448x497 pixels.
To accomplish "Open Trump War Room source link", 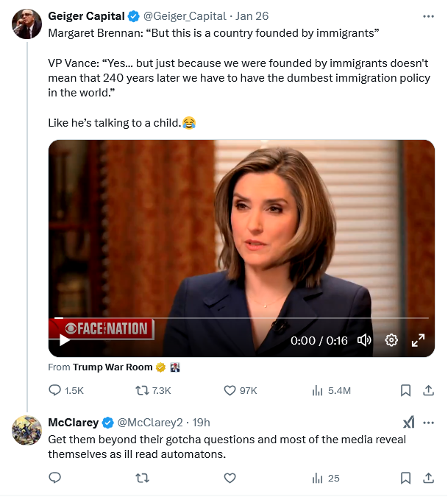I will click(x=113, y=367).
